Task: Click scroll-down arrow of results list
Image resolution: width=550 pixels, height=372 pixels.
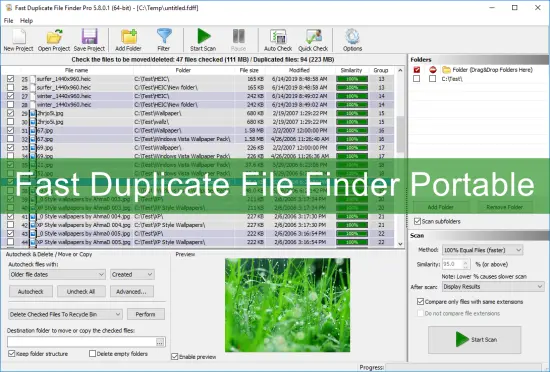Action: [x=400, y=244]
